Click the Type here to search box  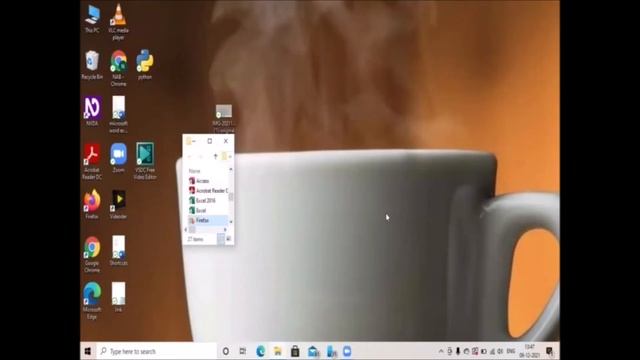pyautogui.click(x=156, y=351)
